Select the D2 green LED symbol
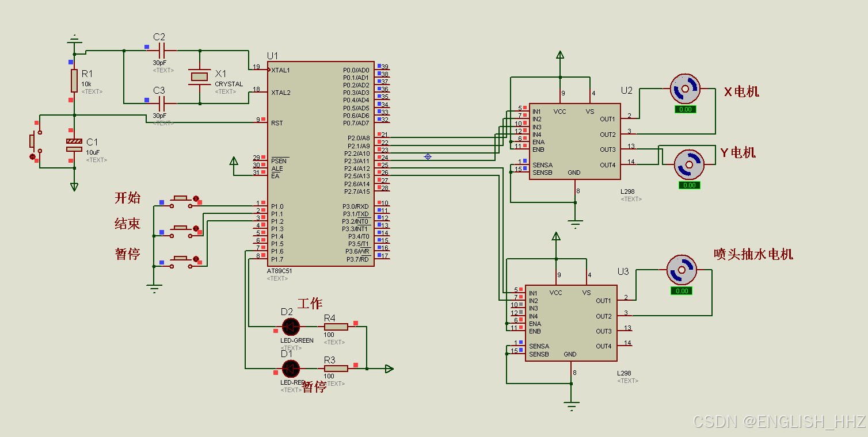Screen dimensions: 868x437 click(x=291, y=327)
